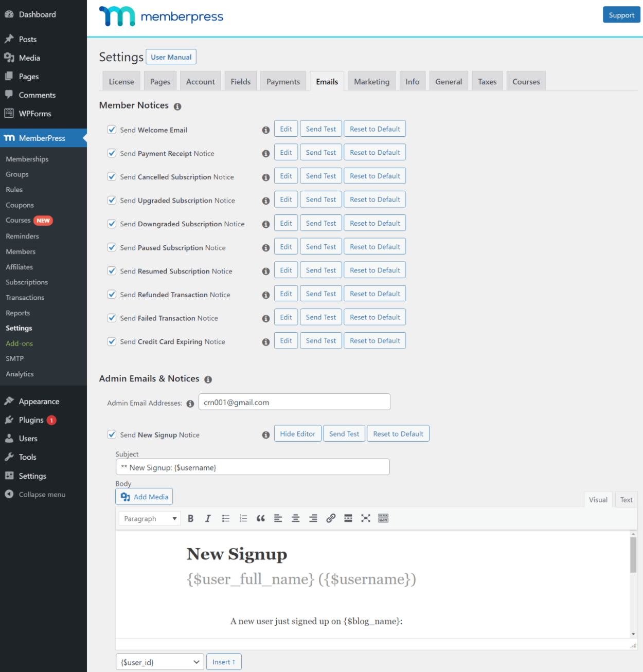Toggle Send Cancelled Subscription Notice checkbox
The image size is (643, 672).
click(x=112, y=177)
